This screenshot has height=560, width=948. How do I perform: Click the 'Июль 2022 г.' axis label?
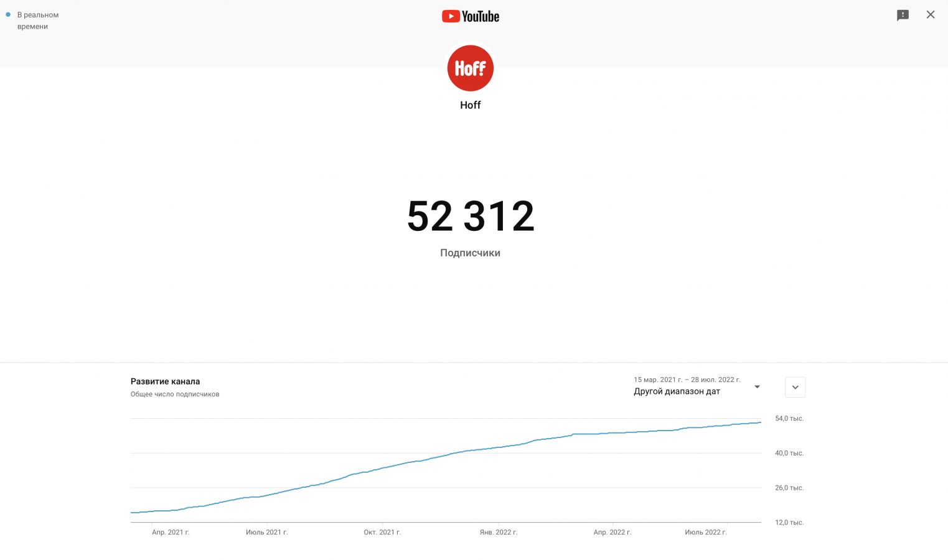click(706, 533)
